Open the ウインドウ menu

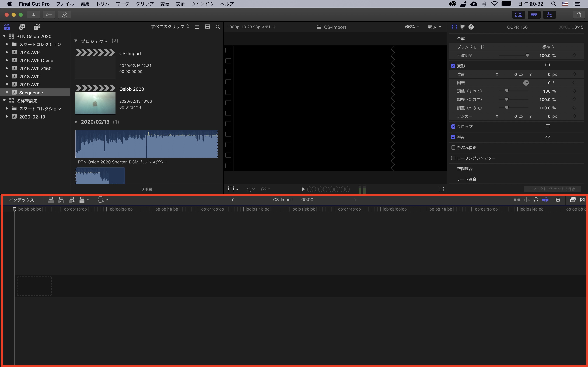click(x=202, y=4)
